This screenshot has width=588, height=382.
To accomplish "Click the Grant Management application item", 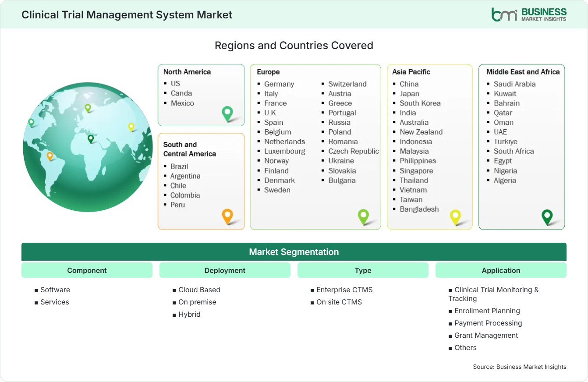I will [x=486, y=336].
